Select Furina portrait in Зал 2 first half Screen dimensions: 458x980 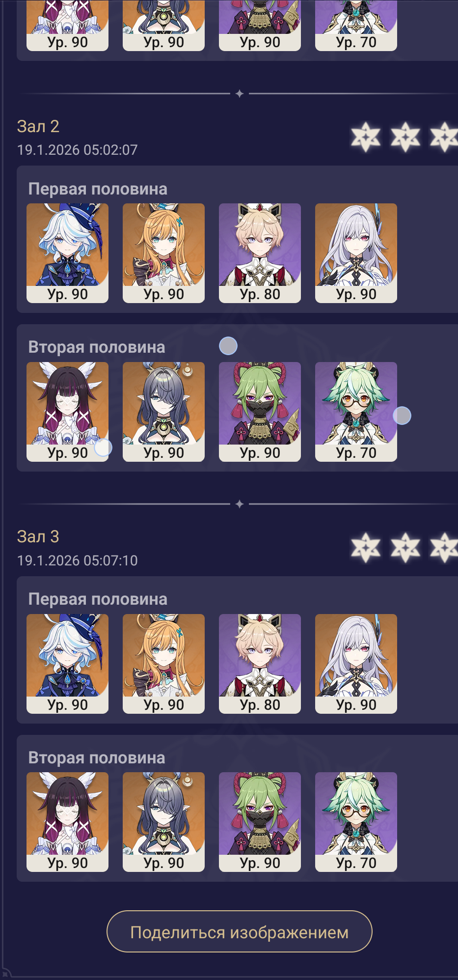[67, 253]
